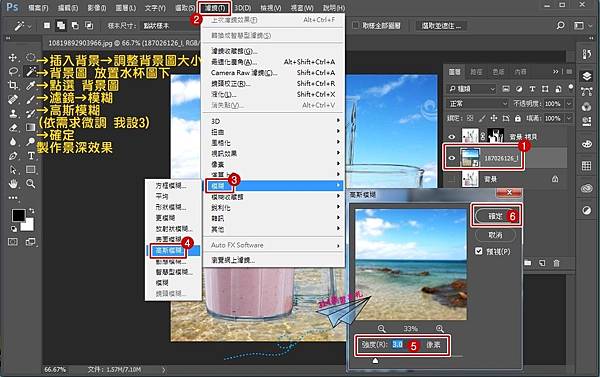Screen dimensions: 600x377
Task: Select the Type tool
Action: coord(31,156)
